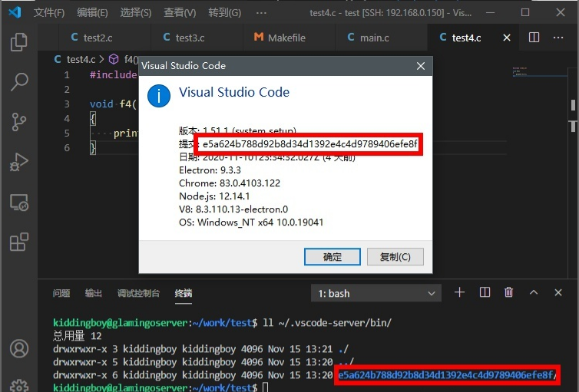Switch to the Makefile tab
The height and width of the screenshot is (392, 579).
289,38
